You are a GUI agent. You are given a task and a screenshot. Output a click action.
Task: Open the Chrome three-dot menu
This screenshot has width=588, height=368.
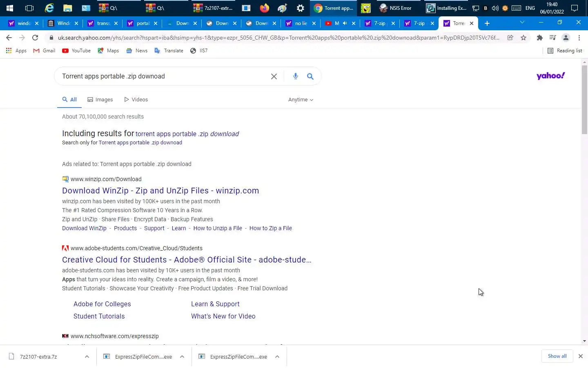coord(579,38)
